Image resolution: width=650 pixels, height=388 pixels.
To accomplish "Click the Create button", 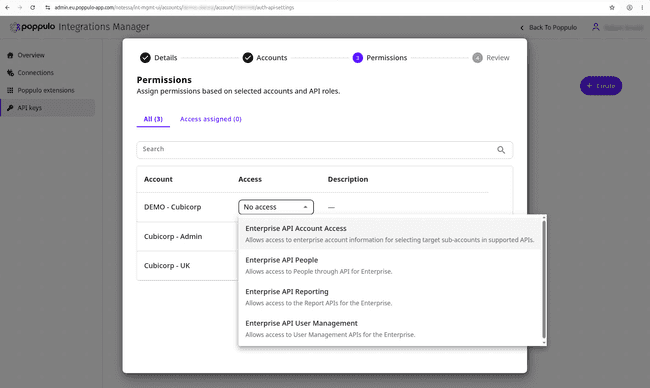I will click(x=601, y=86).
